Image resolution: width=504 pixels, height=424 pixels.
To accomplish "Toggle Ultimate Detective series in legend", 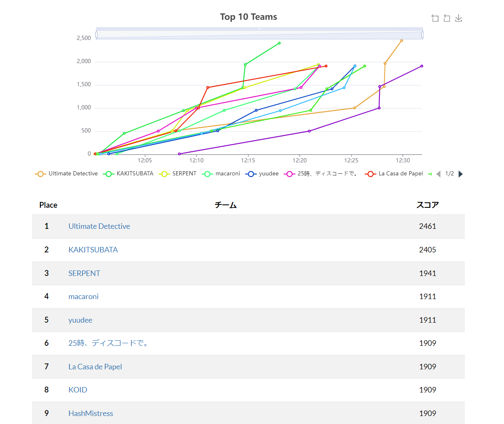I will pyautogui.click(x=66, y=174).
